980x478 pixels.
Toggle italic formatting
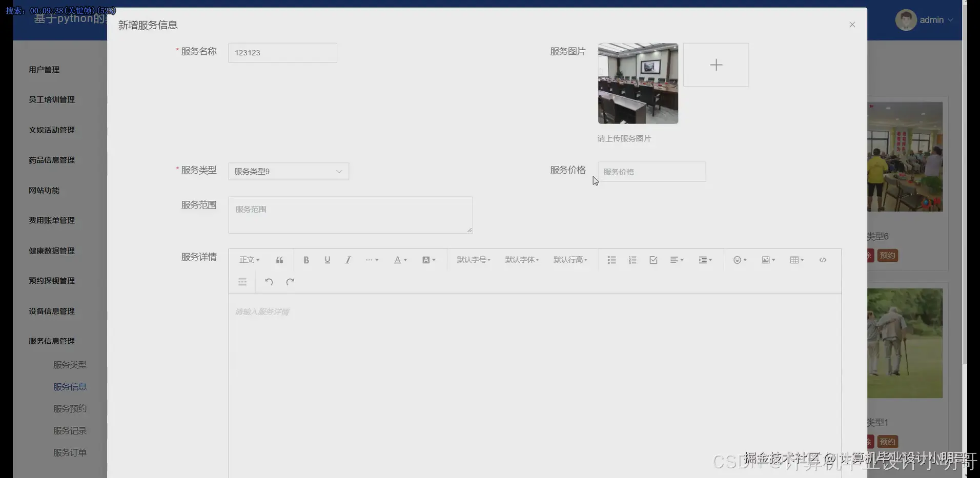point(348,260)
